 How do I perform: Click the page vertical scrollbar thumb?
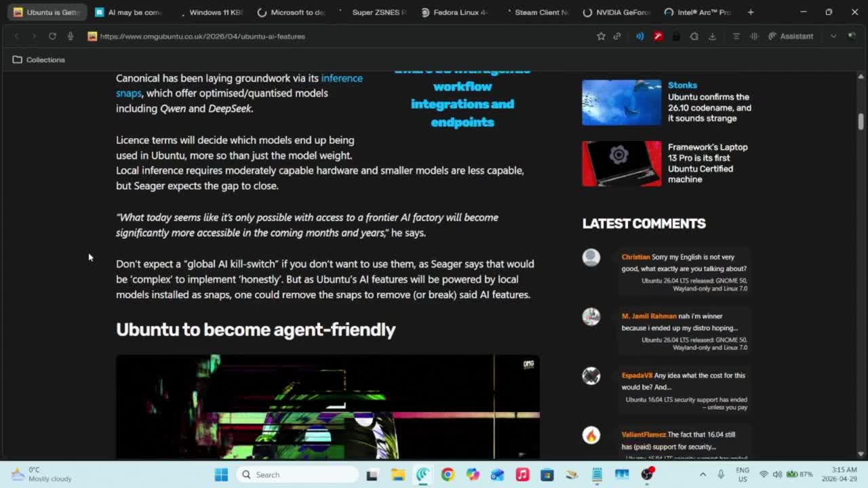point(861,122)
